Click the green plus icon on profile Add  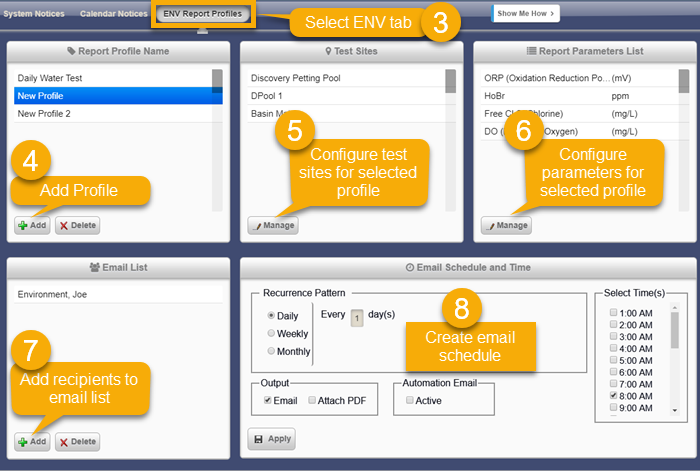click(x=23, y=225)
